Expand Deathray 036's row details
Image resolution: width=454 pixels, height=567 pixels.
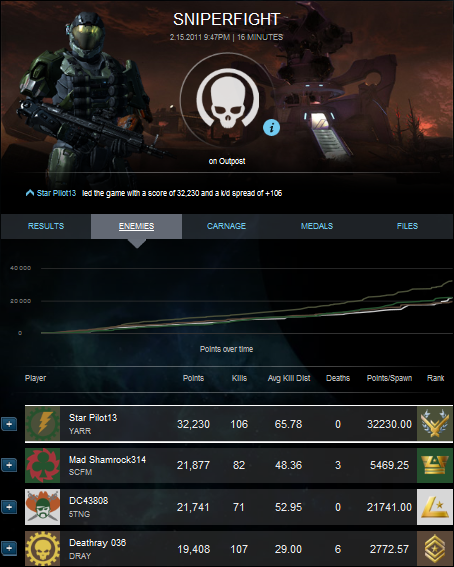pyautogui.click(x=9, y=548)
